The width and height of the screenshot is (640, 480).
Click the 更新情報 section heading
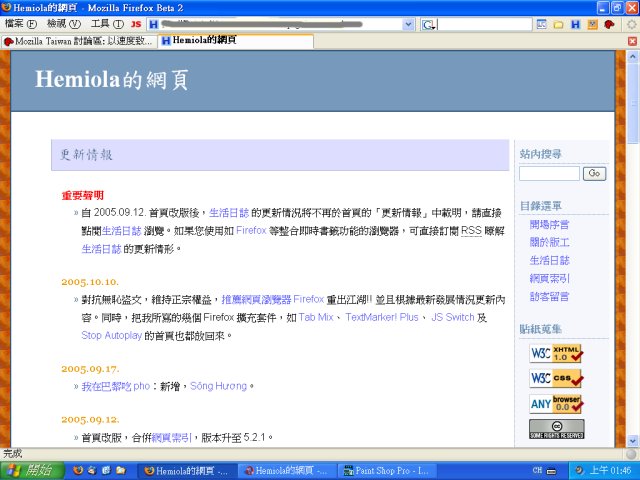(86, 155)
